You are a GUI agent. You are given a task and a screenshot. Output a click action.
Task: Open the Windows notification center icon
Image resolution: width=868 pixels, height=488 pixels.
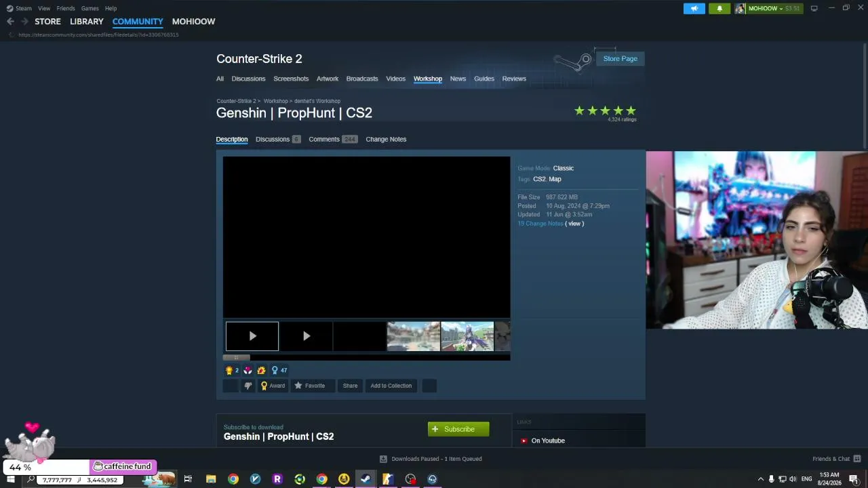854,479
